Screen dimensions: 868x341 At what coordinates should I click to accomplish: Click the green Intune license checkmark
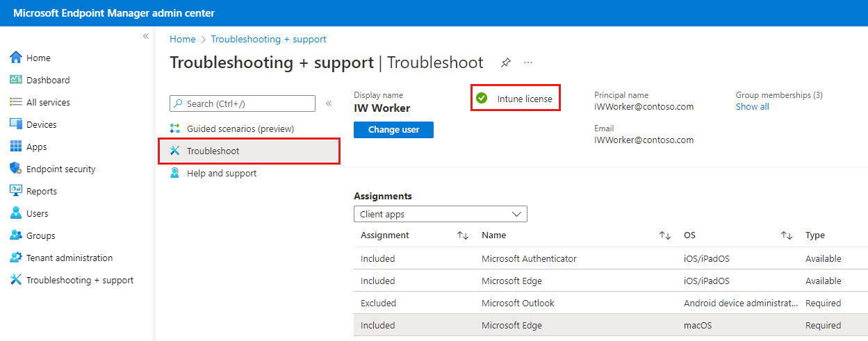[481, 99]
